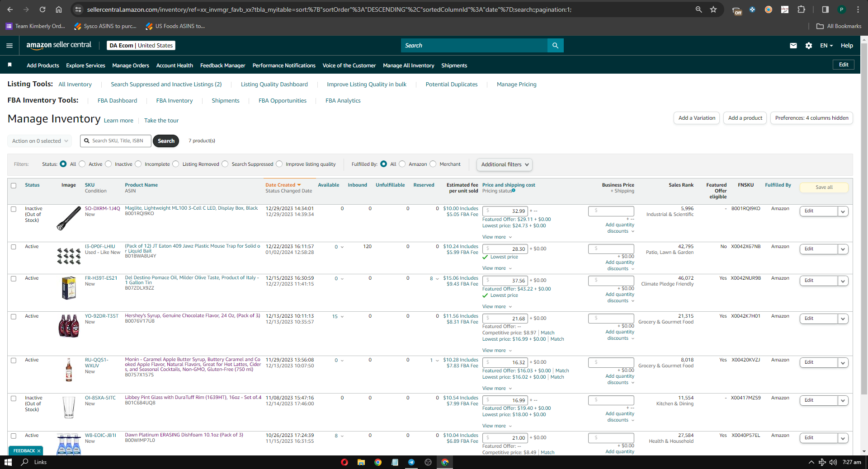
Task: Click the top Seller Central search box
Action: point(474,46)
